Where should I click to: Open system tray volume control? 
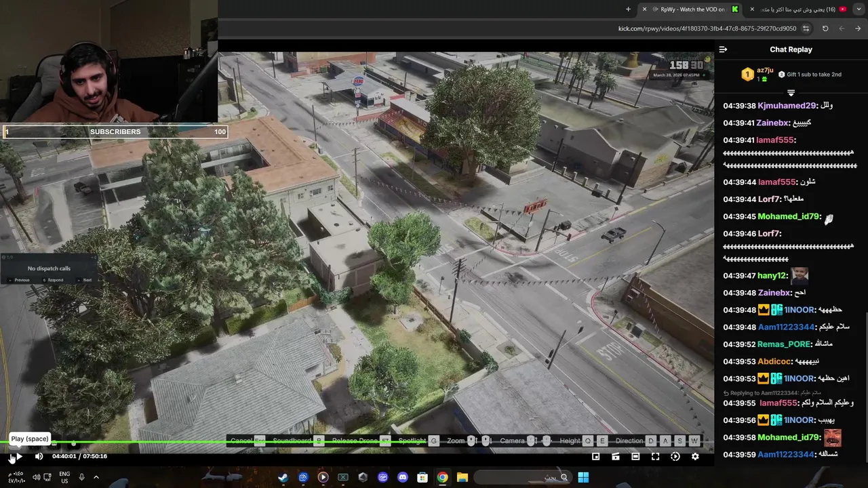pos(36,477)
